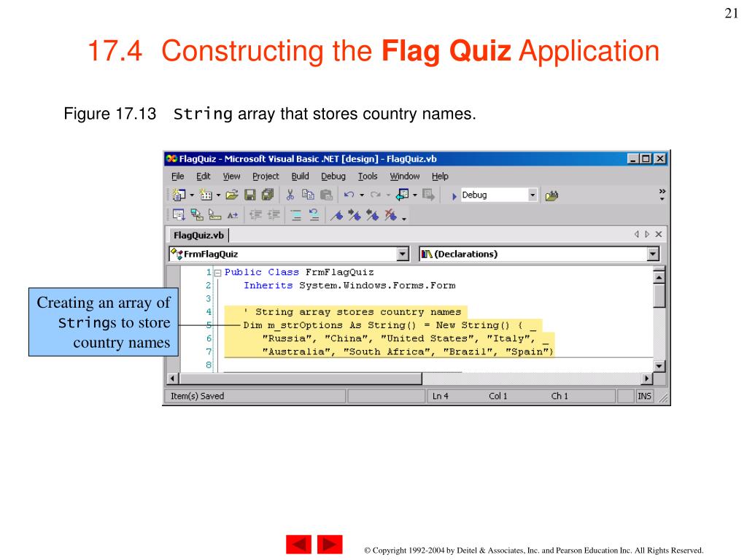Image resolution: width=747 pixels, height=560 pixels.
Task: Clear all bookmarks icon
Action: click(391, 215)
